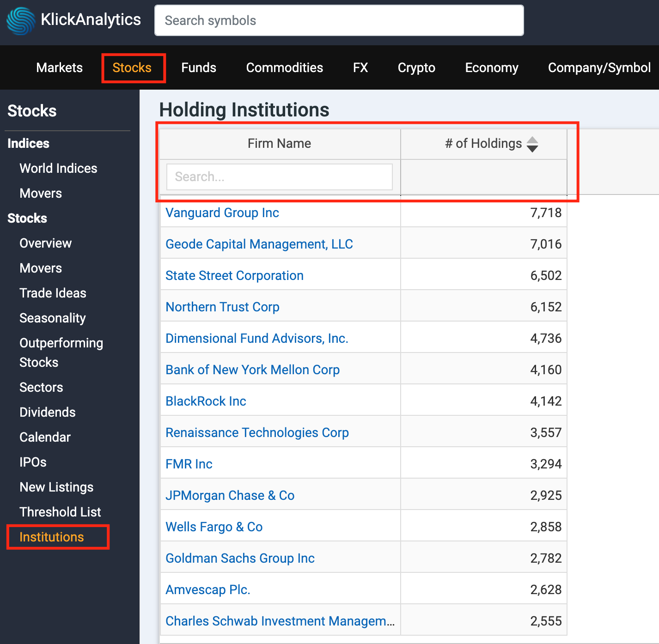Open Dimensional Fund Advisors, Inc. link
Image resolution: width=659 pixels, height=644 pixels.
point(257,338)
